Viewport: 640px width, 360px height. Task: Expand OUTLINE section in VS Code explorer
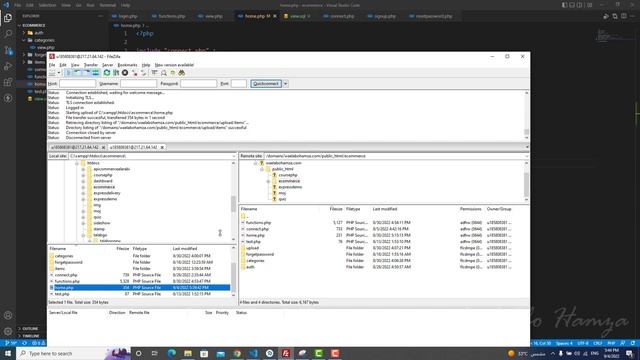(x=30, y=329)
